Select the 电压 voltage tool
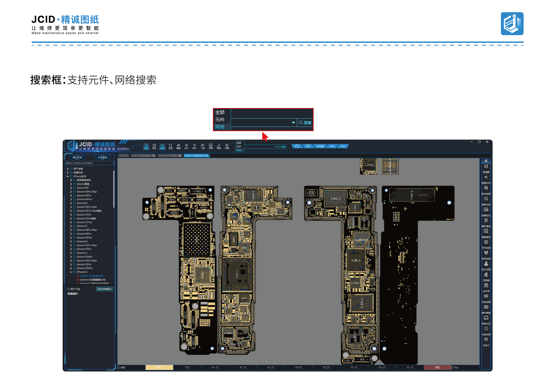The height and width of the screenshot is (392, 555). (154, 146)
